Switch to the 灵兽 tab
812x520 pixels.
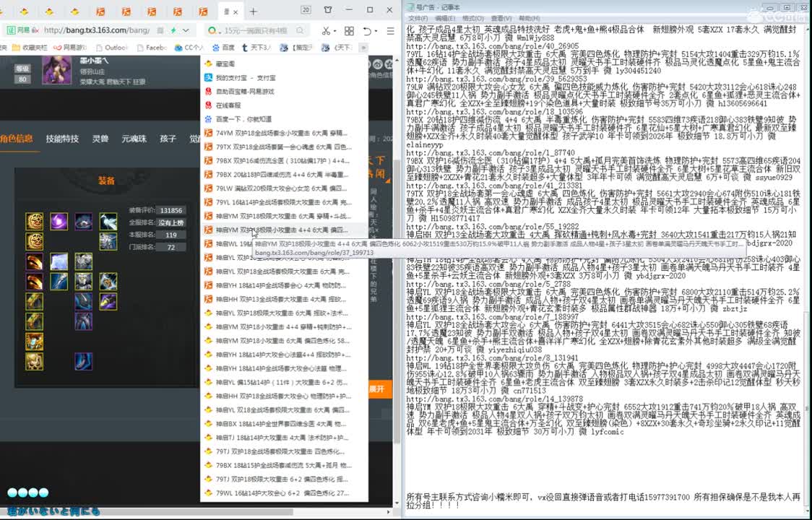point(100,139)
